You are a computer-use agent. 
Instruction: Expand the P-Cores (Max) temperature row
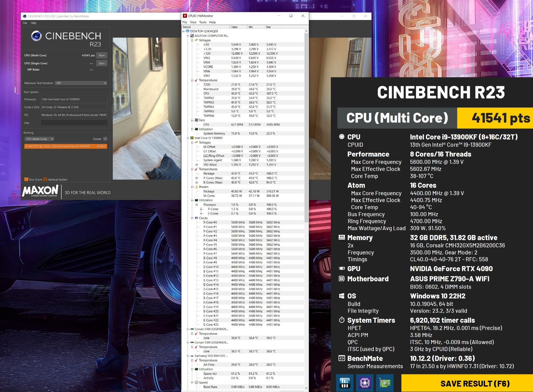197,178
